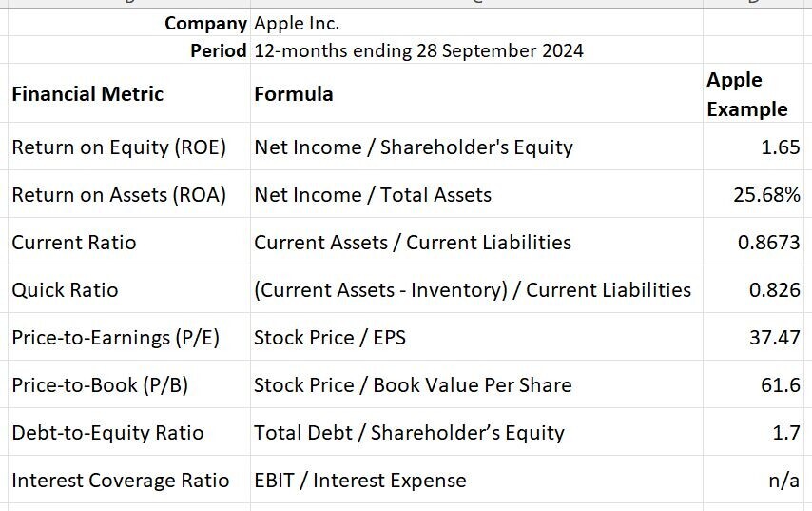
Task: Click the ROE value 1.65 cell
Action: point(753,147)
